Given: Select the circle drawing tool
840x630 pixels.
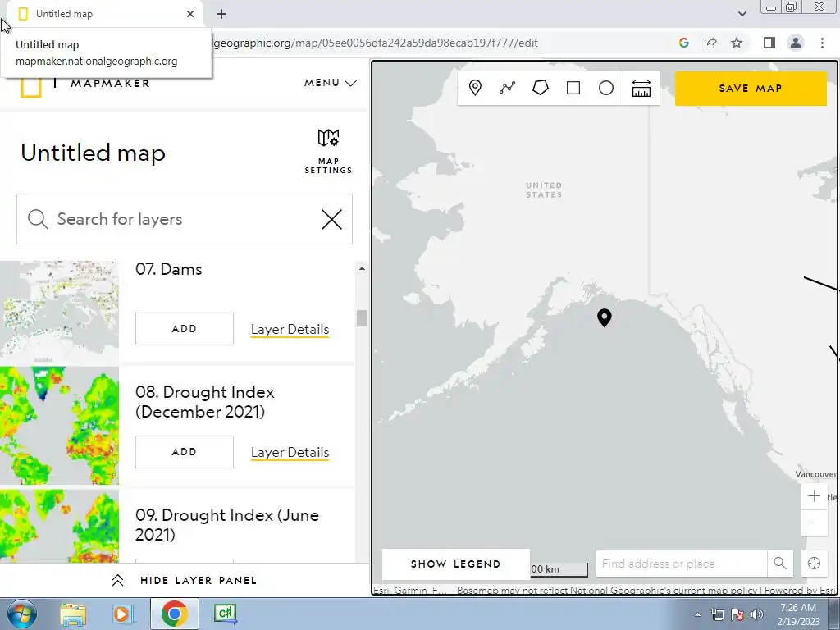Looking at the screenshot, I should [x=606, y=88].
